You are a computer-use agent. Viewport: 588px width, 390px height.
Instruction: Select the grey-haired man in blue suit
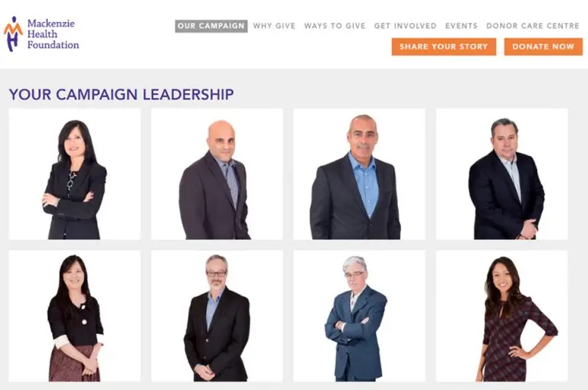(359, 316)
